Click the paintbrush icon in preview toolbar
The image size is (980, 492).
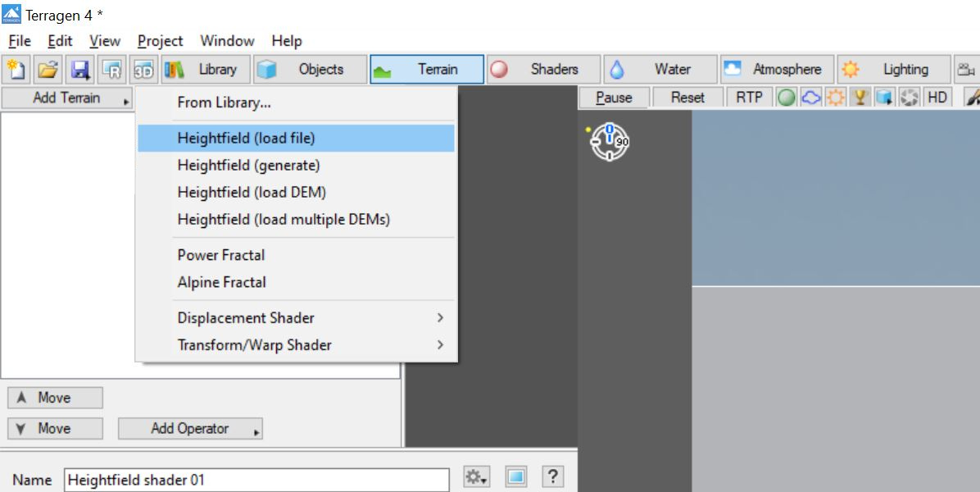pyautogui.click(x=972, y=98)
